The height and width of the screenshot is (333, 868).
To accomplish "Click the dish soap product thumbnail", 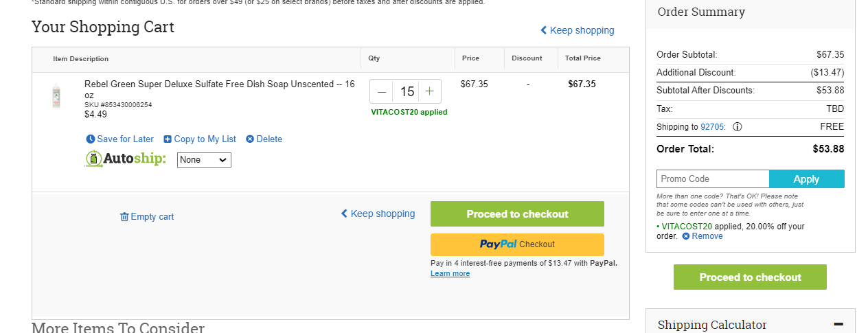I will tap(56, 95).
